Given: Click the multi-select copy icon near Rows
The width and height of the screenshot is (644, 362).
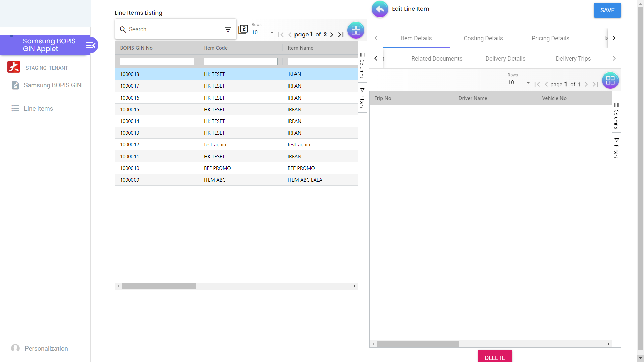Looking at the screenshot, I should (243, 29).
